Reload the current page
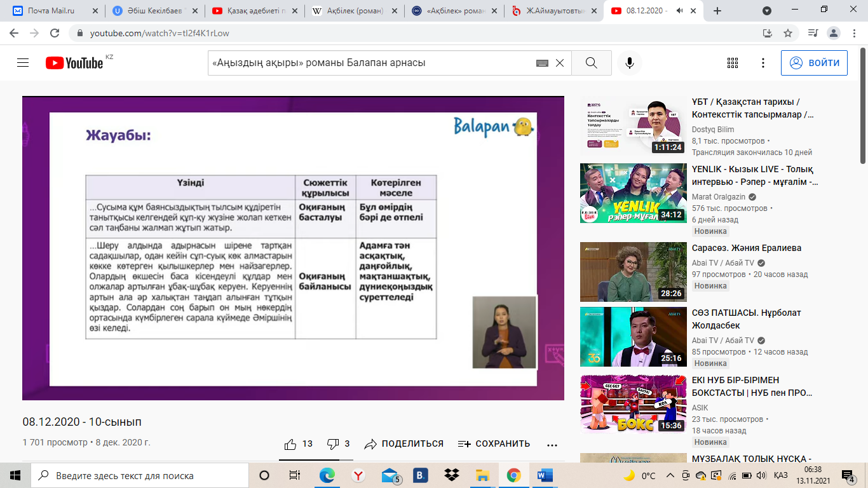This screenshot has height=488, width=868. coord(55,33)
